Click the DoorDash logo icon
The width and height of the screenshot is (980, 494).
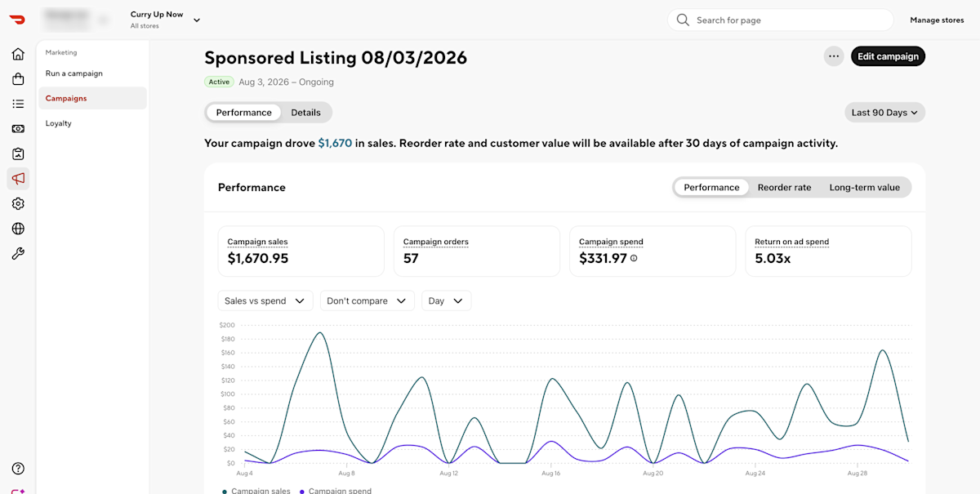point(18,20)
